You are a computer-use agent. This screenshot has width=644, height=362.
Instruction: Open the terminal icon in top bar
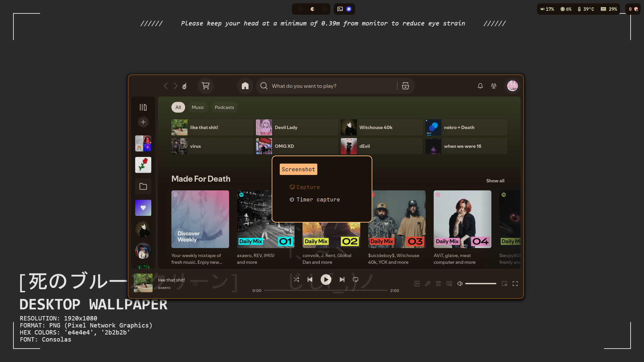coord(340,9)
